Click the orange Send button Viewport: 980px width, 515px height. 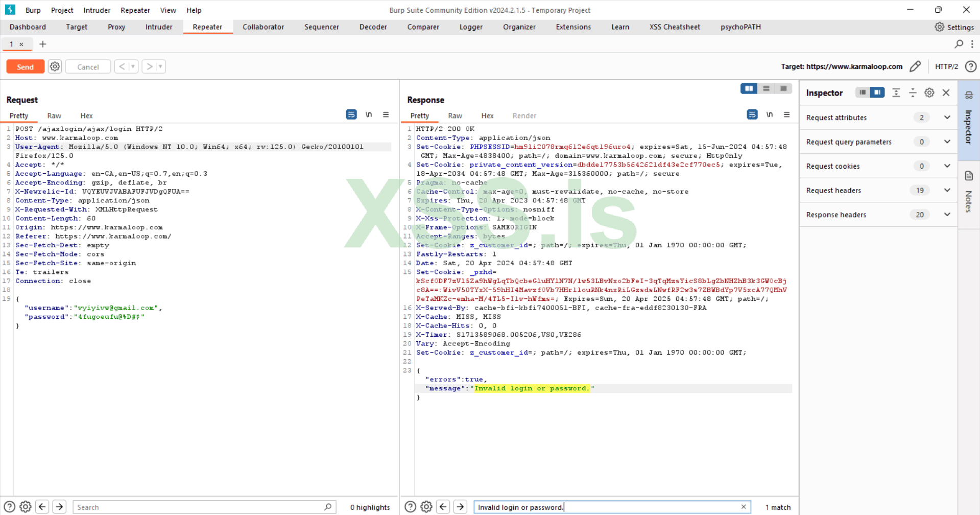(x=25, y=67)
